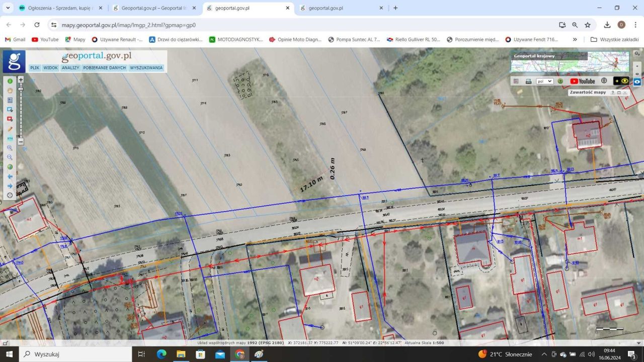
Task: Open the YouTube link in map panel
Action: click(x=582, y=81)
